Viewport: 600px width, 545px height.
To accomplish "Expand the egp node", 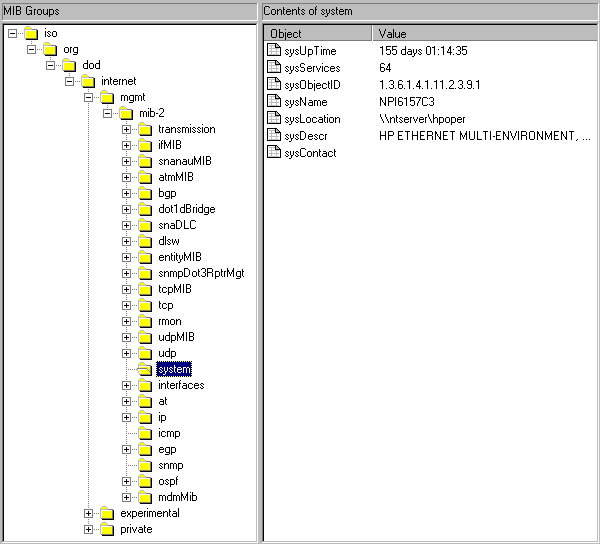I will click(126, 450).
